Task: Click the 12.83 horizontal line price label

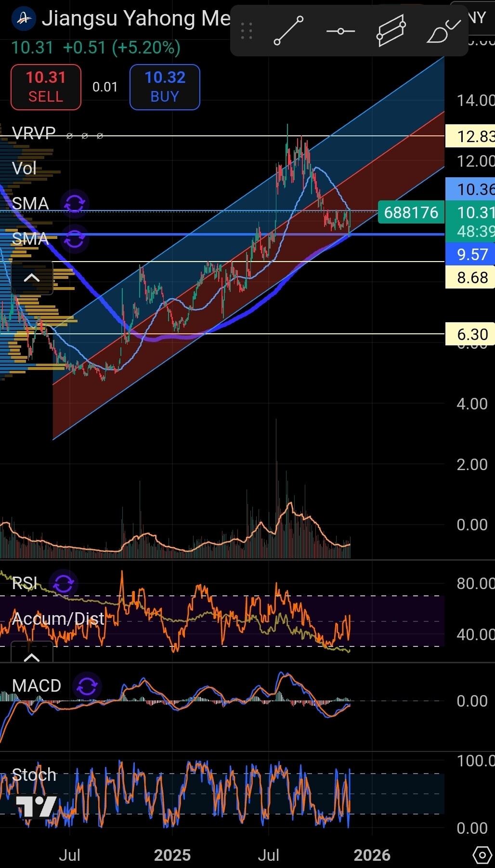Action: coord(471,136)
